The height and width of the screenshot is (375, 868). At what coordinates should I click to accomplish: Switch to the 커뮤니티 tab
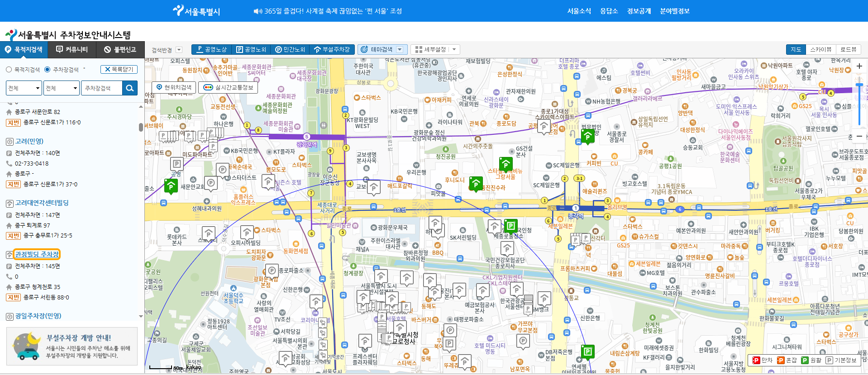coord(72,49)
